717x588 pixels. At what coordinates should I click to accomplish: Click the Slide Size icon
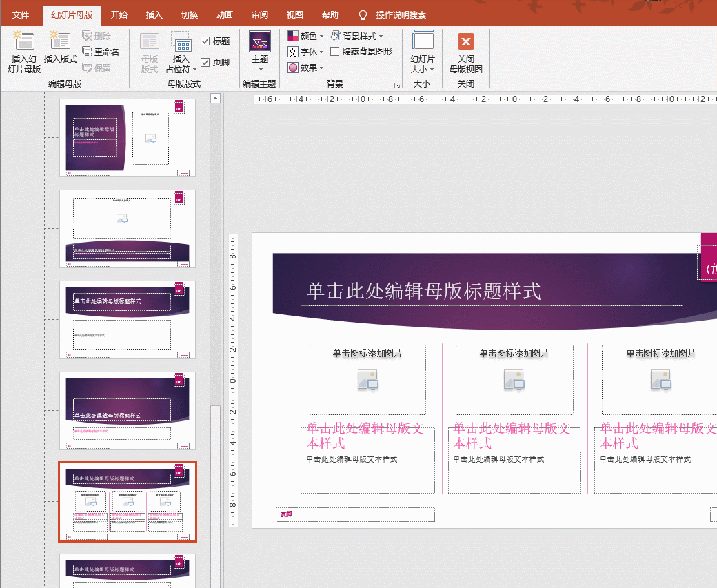(422, 42)
